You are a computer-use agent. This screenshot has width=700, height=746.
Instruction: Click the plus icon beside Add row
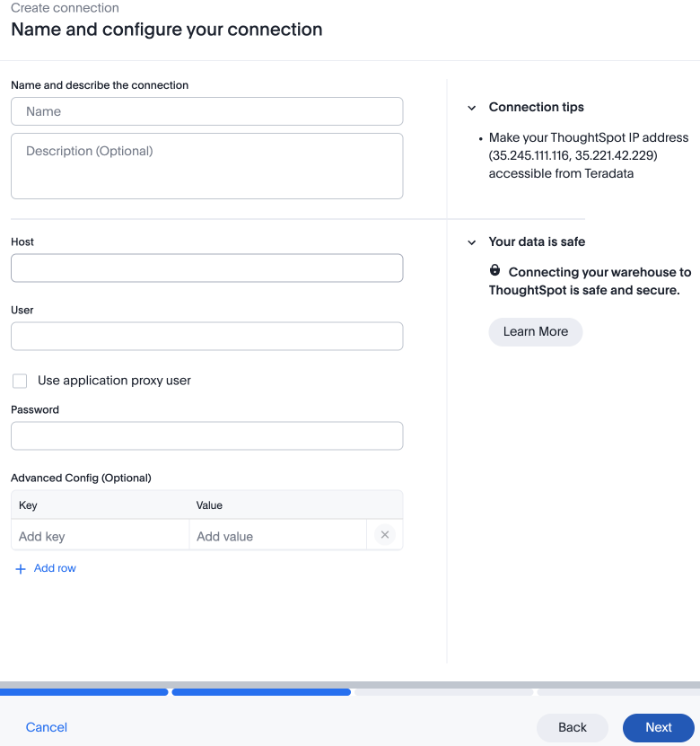[x=21, y=569]
